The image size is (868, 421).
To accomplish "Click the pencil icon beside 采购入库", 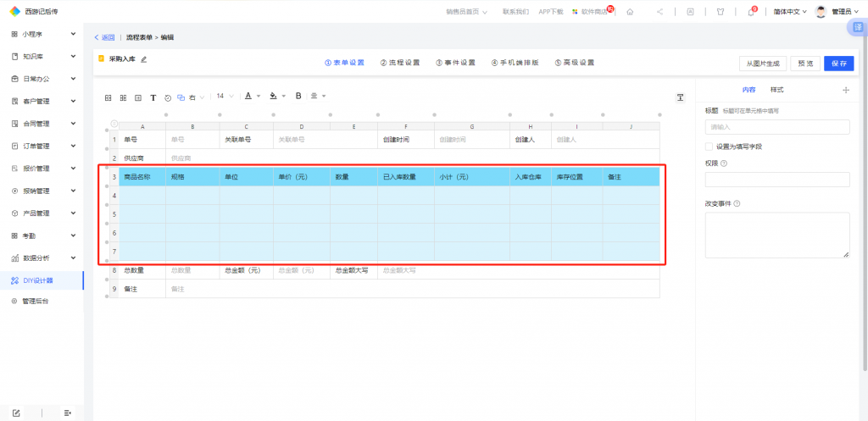I will tap(144, 59).
